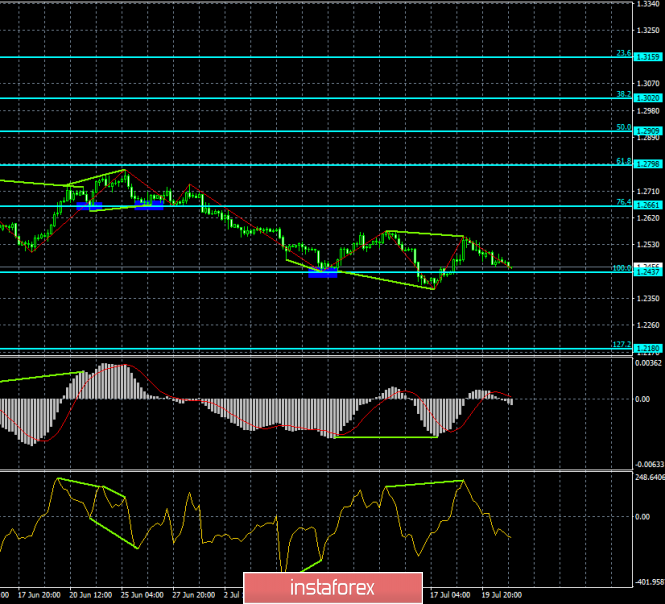The height and width of the screenshot is (604, 665).
Task: Click the 1.3340 price axis value
Action: click(x=648, y=4)
